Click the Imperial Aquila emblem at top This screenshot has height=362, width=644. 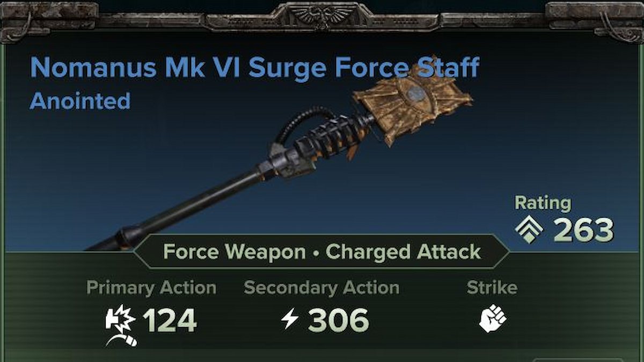pyautogui.click(x=321, y=14)
